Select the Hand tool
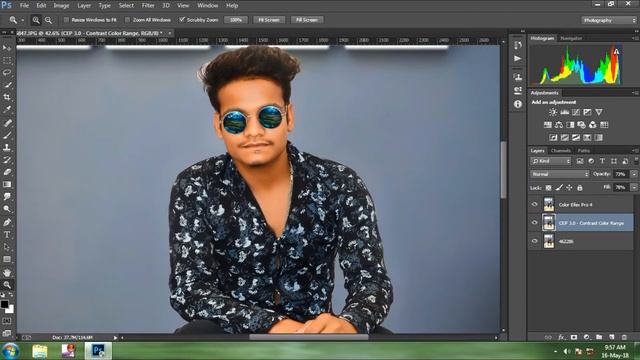 pyautogui.click(x=7, y=272)
